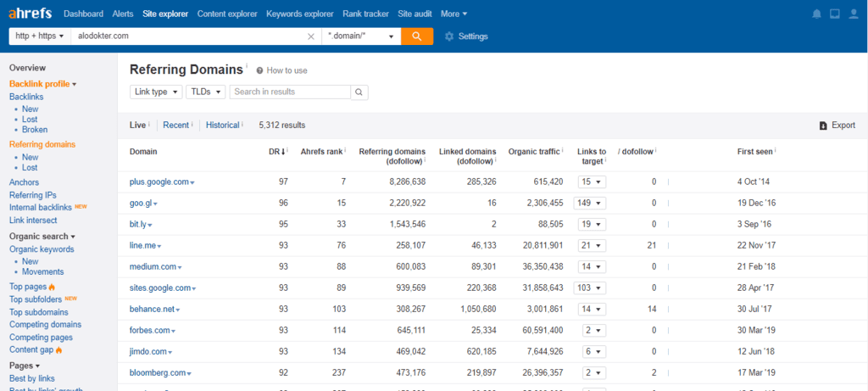The height and width of the screenshot is (391, 868).
Task: Open the user account icon
Action: [x=854, y=14]
